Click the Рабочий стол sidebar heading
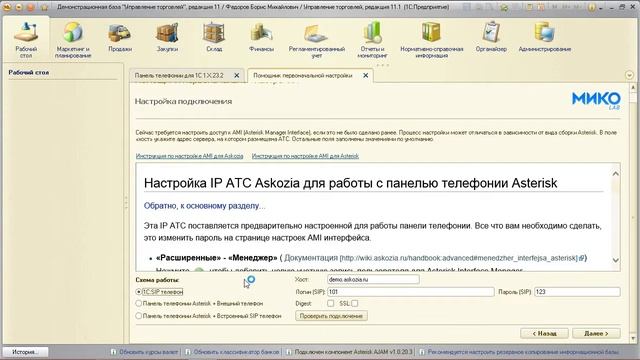This screenshot has width=640, height=360. pos(29,72)
